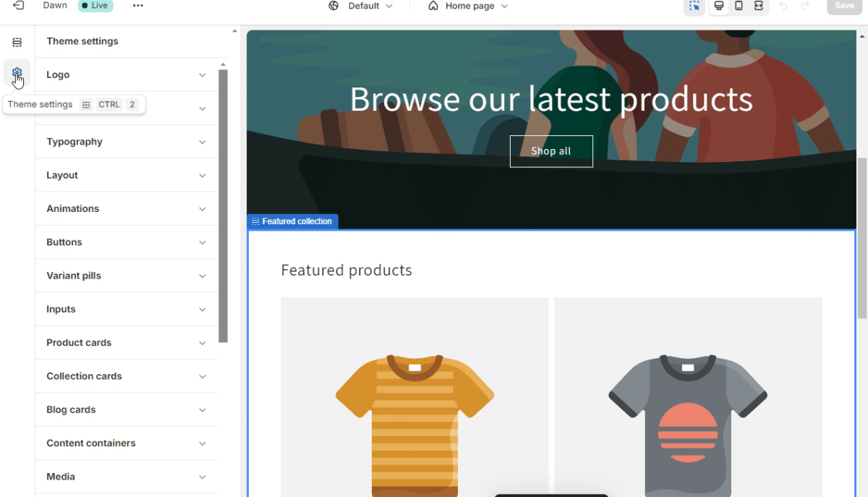Select the Featured collection section label
This screenshot has height=497, width=868.
click(x=292, y=221)
